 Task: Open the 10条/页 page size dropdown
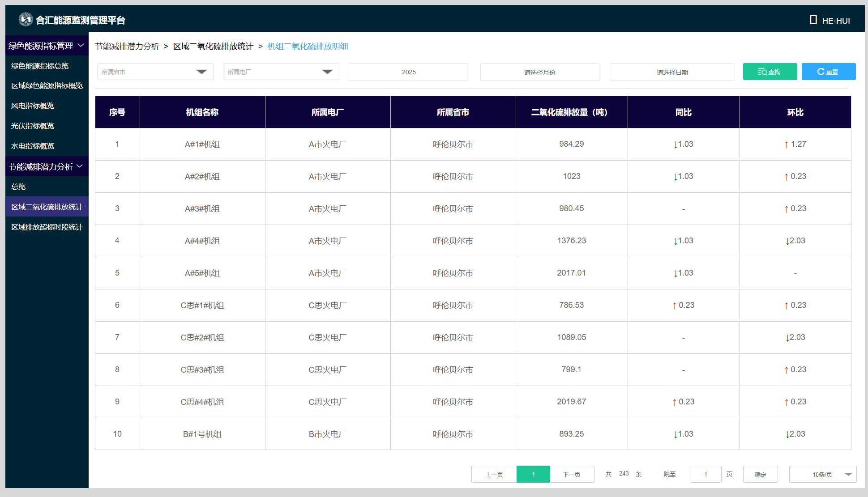(822, 474)
